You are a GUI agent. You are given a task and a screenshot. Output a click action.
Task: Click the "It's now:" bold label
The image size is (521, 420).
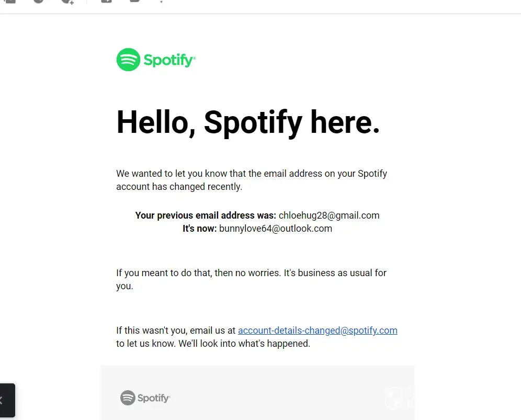tap(199, 229)
